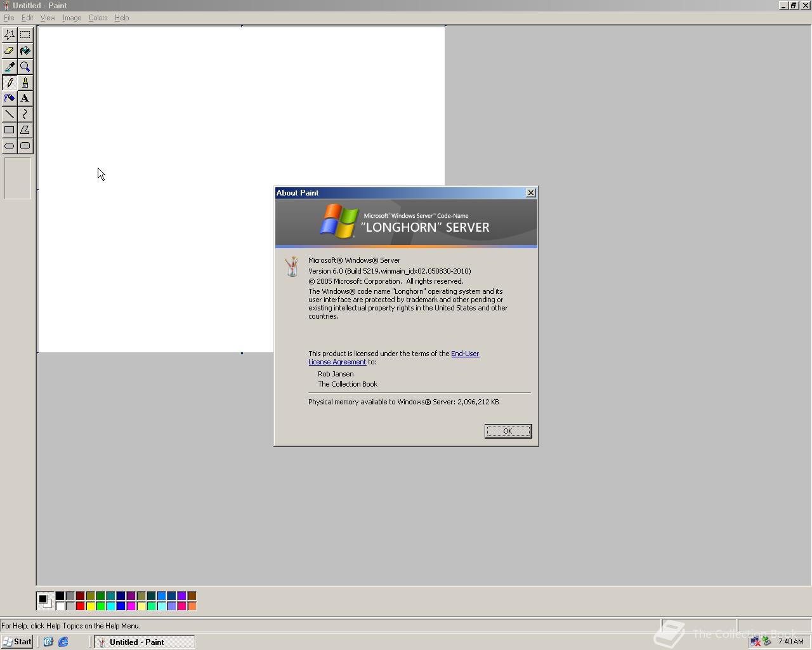Pick the olive color swatch

[x=90, y=595]
